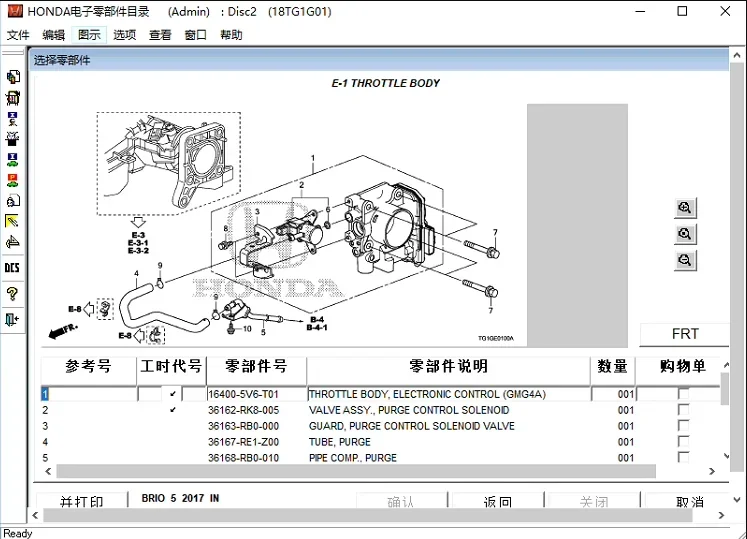Open the 选项 menu
The image size is (747, 539).
point(124,35)
